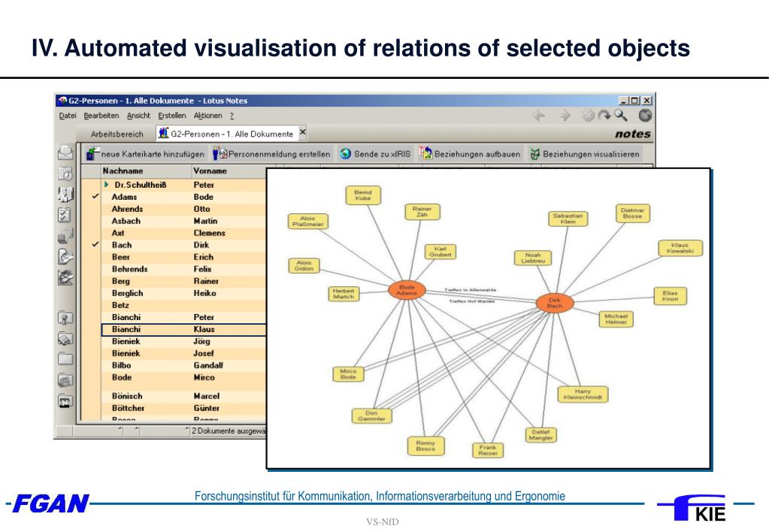Viewport: 769px width, 532px height.
Task: Open the Domino Administrator bookmark icon
Action: pyautogui.click(x=65, y=256)
